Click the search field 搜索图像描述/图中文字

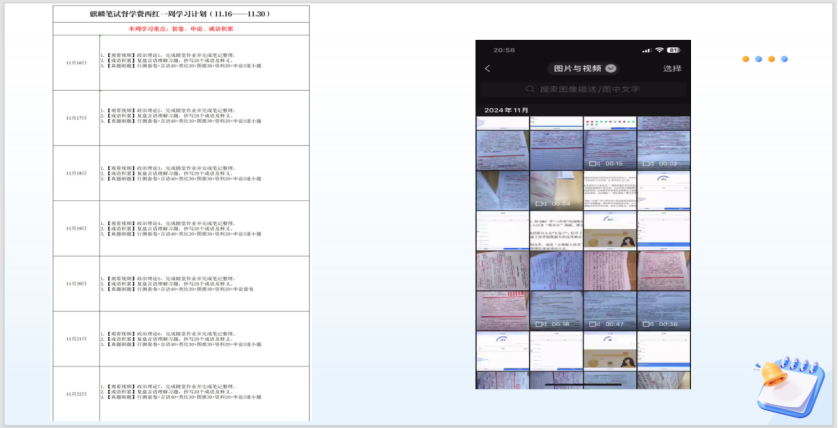tap(585, 89)
